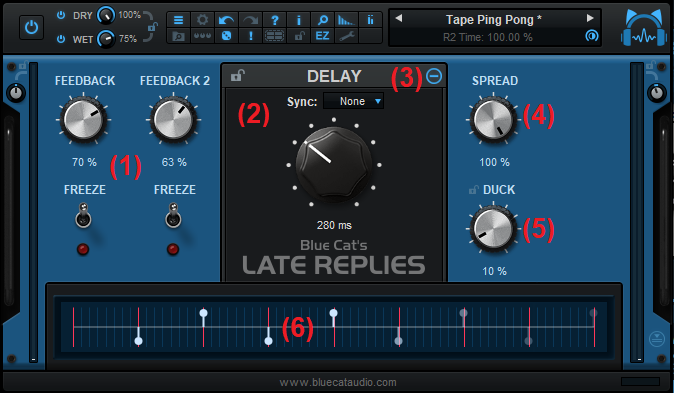Go to previous preset arrow
This screenshot has height=393, width=674.
click(398, 18)
